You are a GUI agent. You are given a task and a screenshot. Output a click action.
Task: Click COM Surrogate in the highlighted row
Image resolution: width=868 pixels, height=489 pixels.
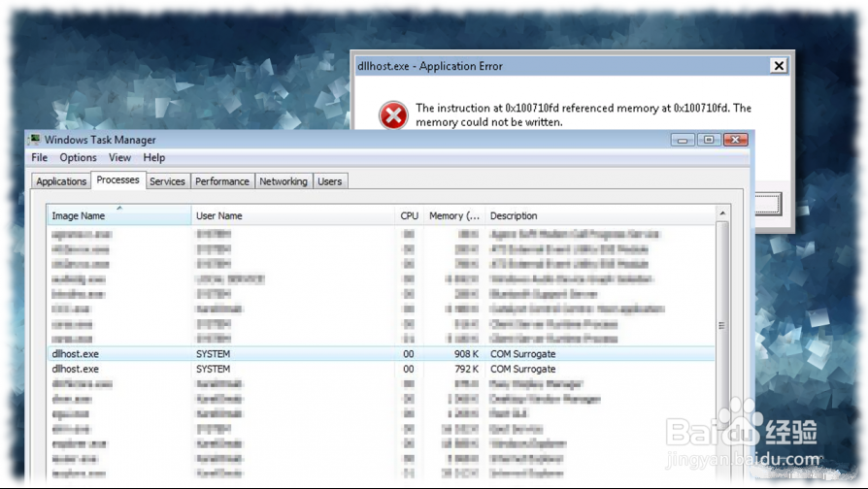pyautogui.click(x=523, y=354)
